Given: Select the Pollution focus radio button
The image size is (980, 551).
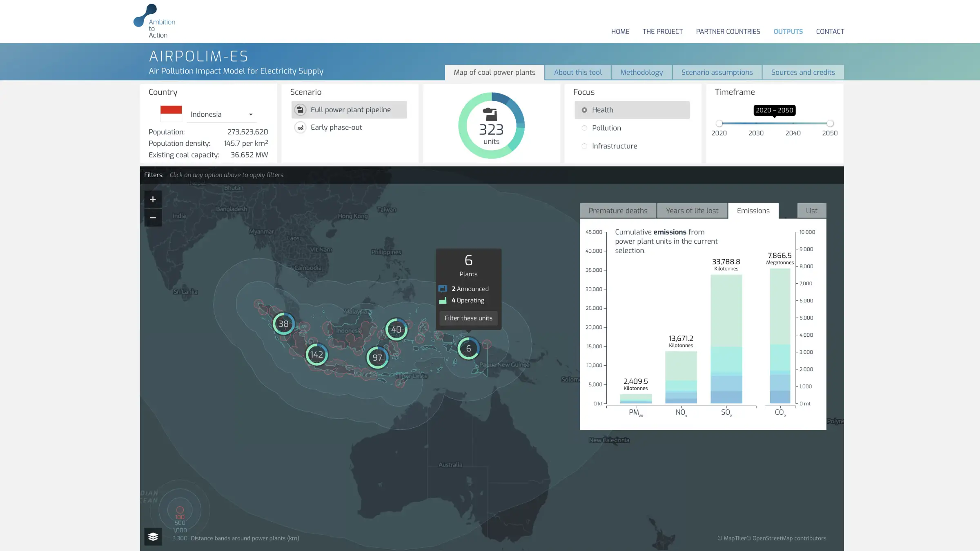Looking at the screenshot, I should pos(584,128).
